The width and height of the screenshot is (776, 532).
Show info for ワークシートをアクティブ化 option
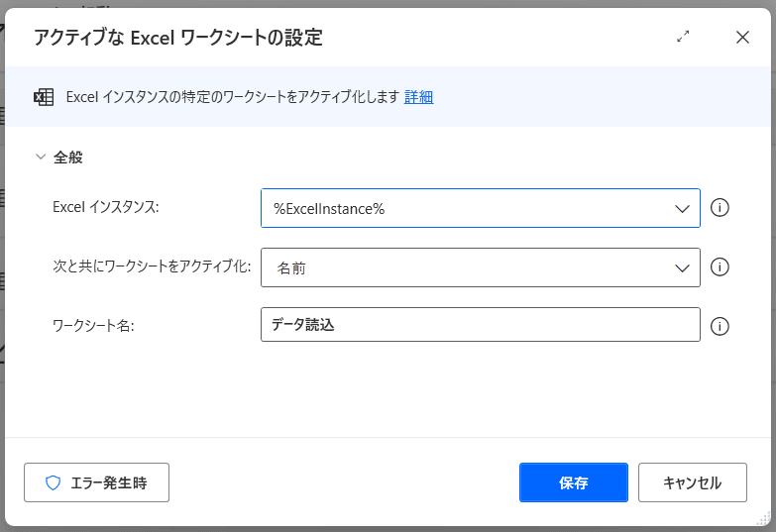click(x=720, y=267)
